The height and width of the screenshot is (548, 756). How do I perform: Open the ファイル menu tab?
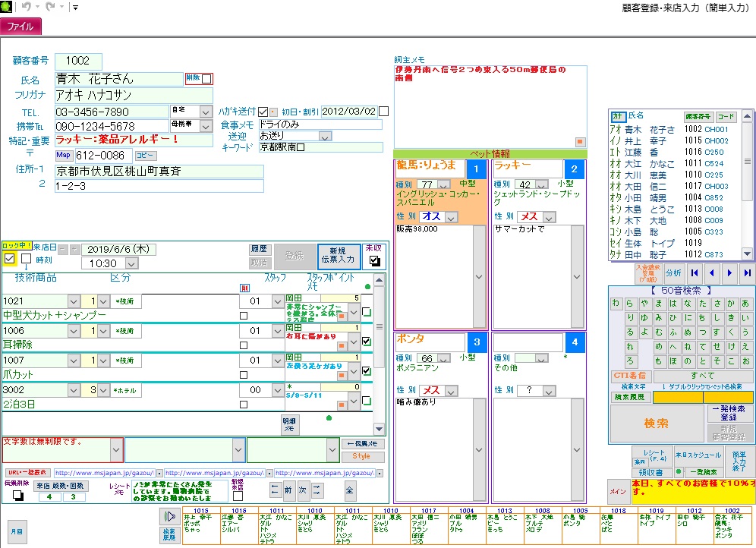click(x=20, y=26)
